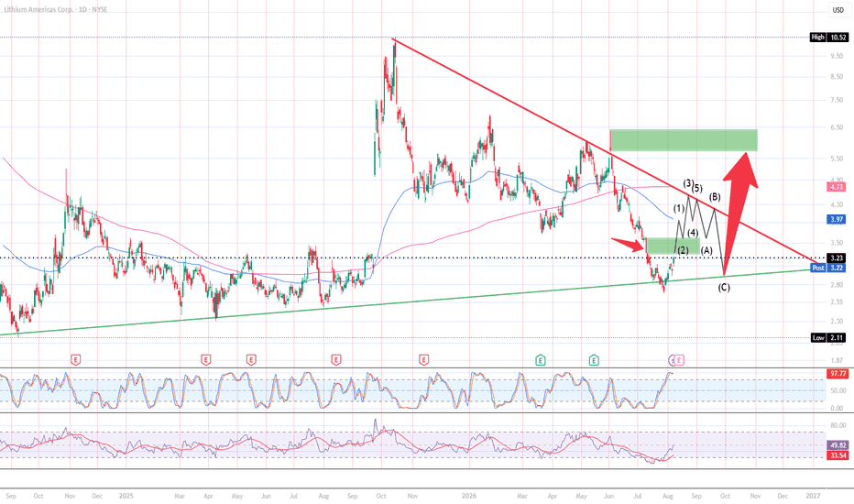Viewport: 854px width, 504px height.
Task: Select the (B) wave label on the chart
Action: click(715, 197)
